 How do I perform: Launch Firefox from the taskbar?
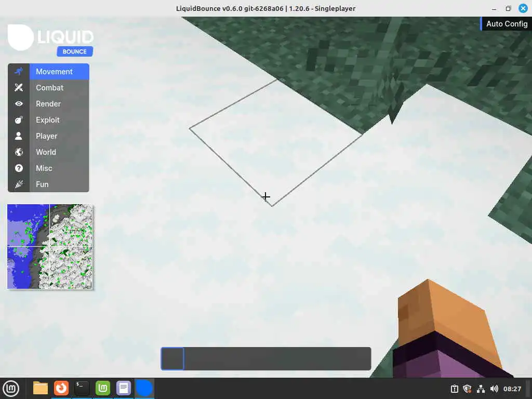[x=61, y=389]
